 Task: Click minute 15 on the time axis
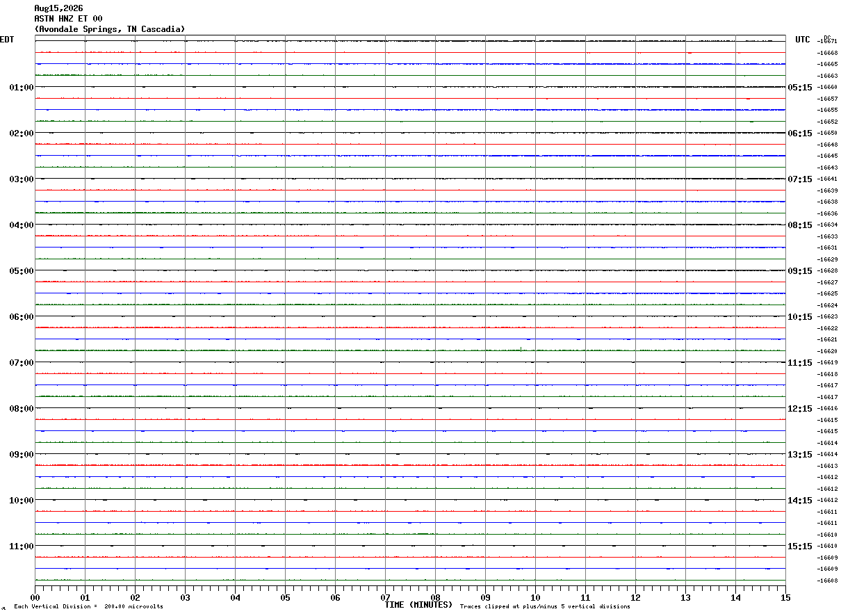(x=785, y=597)
